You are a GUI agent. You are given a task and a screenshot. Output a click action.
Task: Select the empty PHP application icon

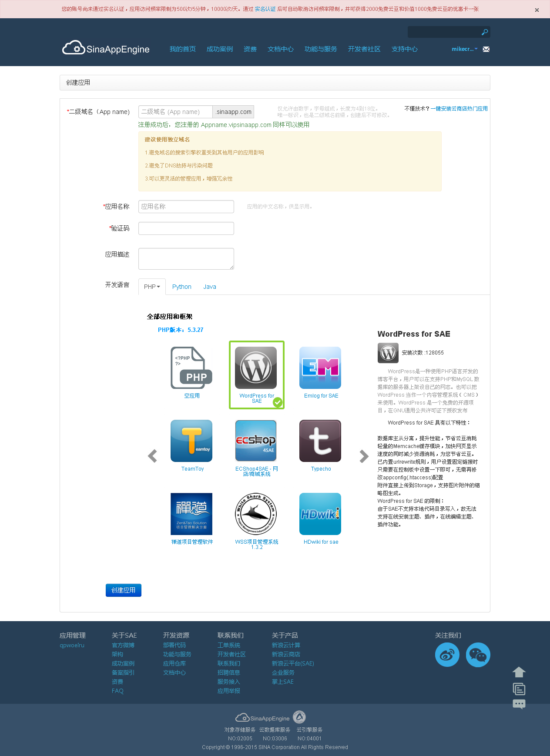191,368
